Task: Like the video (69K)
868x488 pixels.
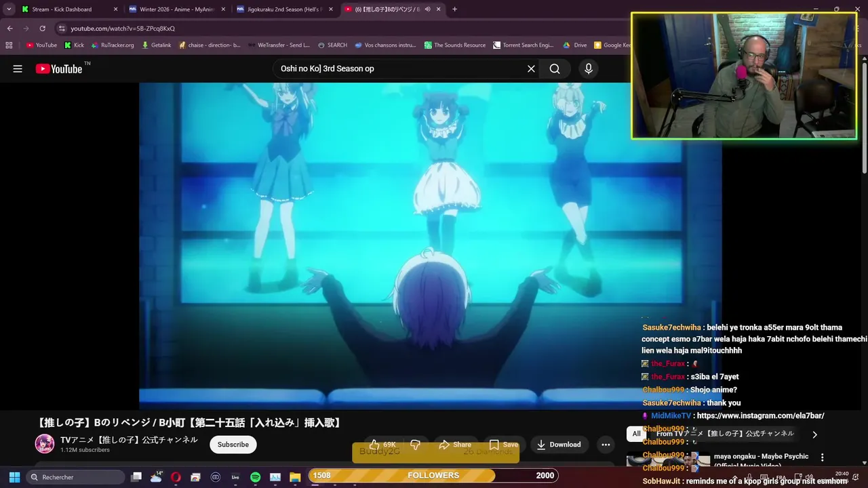Action: pos(382,445)
